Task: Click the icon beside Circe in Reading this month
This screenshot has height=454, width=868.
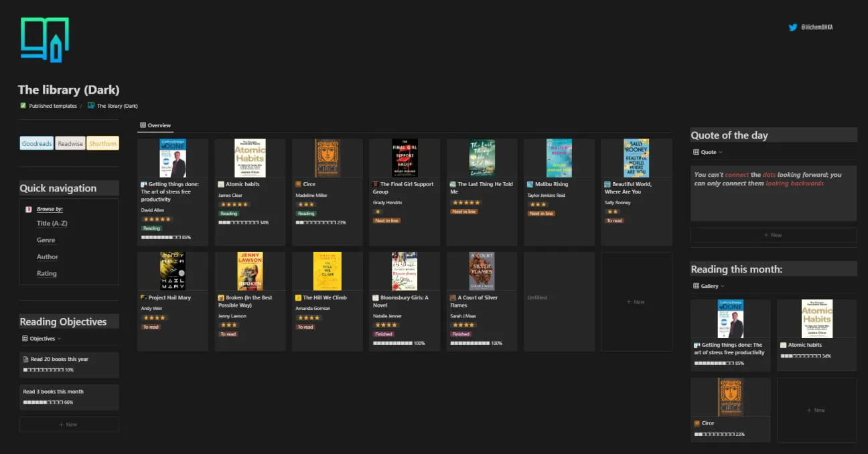Action: coord(697,423)
